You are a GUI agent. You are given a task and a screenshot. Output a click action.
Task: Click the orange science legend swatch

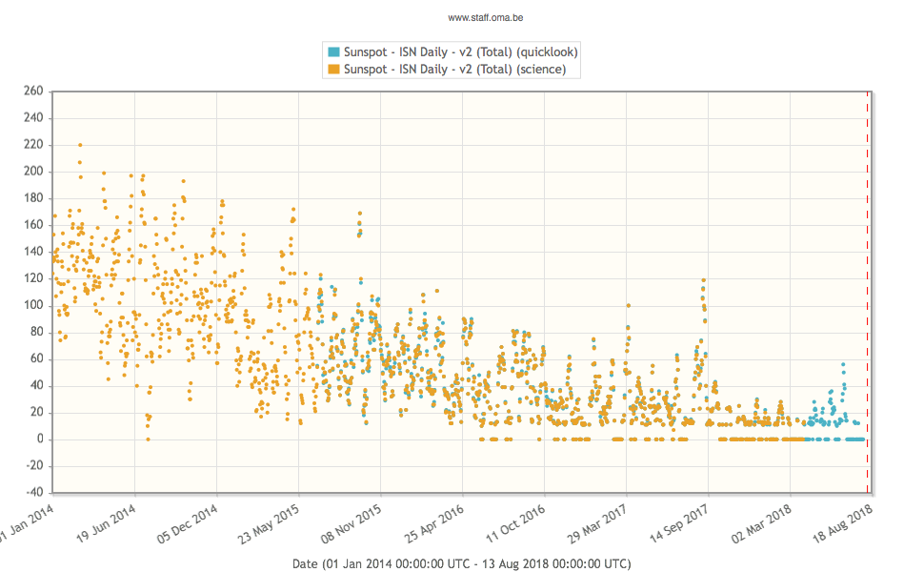333,70
